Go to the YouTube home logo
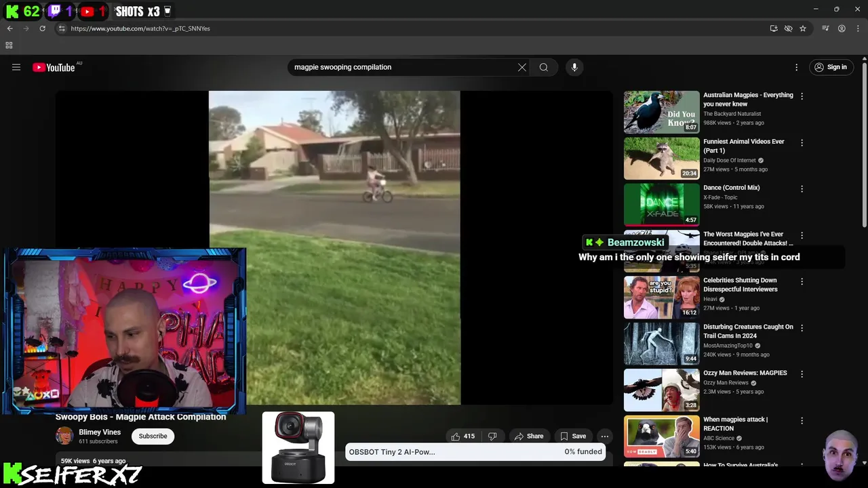 click(54, 67)
